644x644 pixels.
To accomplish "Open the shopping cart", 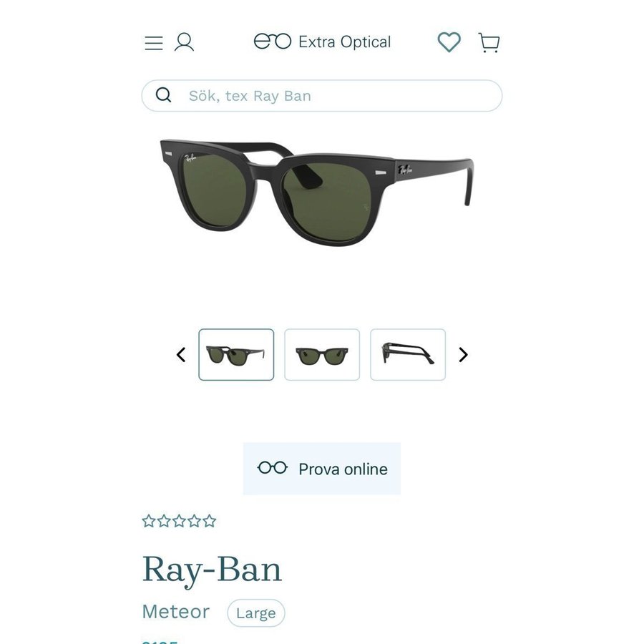I will coord(489,42).
